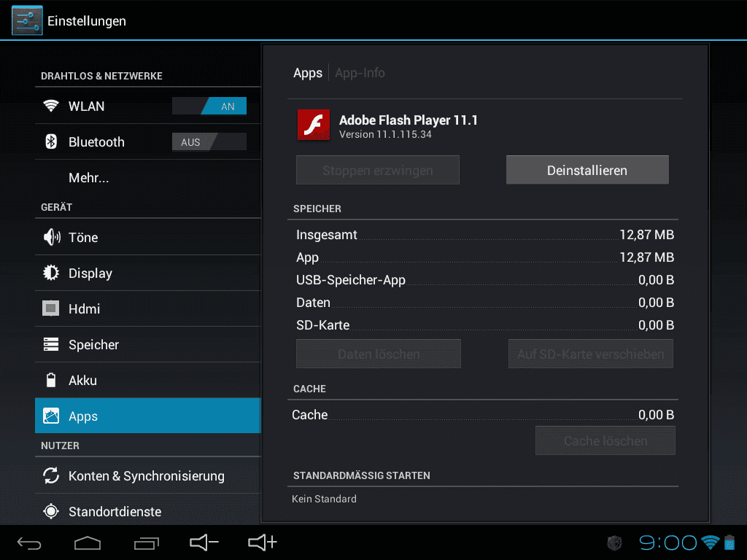Tap the Töne speaker icon
Screen dimensions: 747x560
(x=52, y=237)
